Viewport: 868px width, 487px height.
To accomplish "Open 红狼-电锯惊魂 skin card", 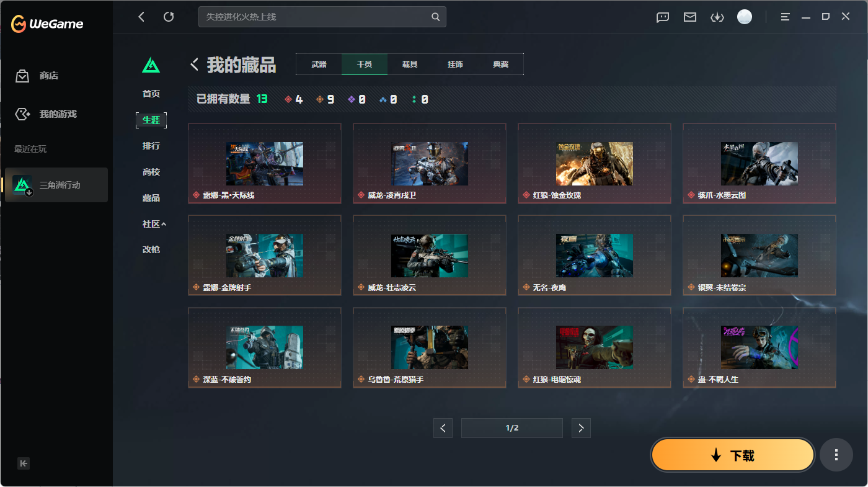I will coord(595,347).
